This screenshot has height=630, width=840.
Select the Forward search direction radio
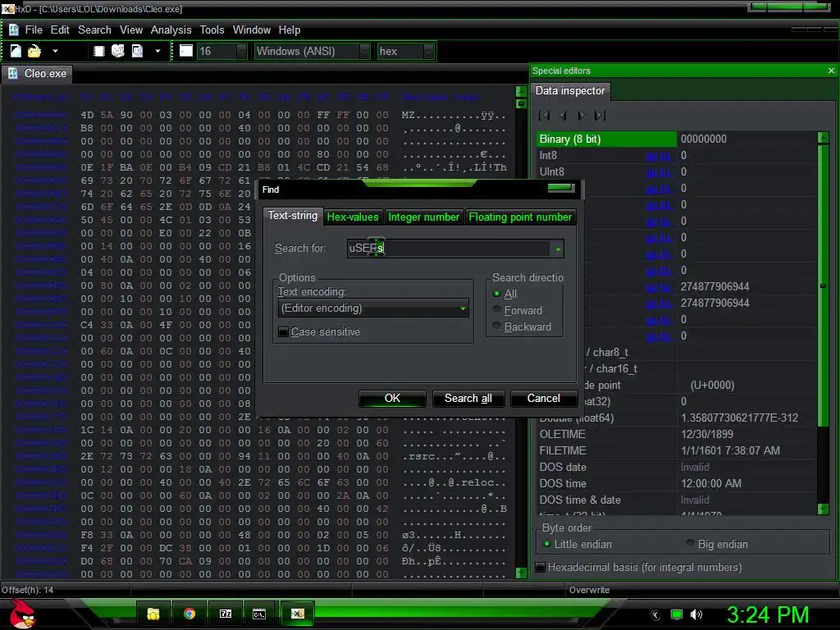click(x=496, y=309)
